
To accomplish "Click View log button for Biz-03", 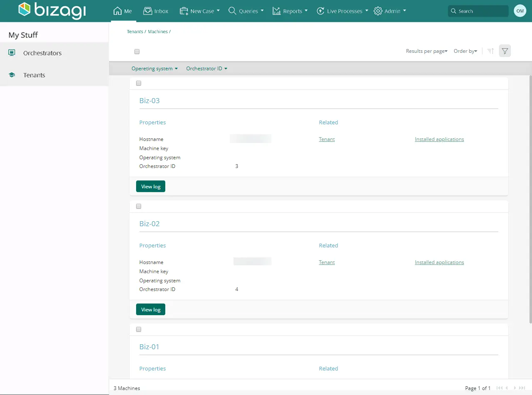I will 151,186.
